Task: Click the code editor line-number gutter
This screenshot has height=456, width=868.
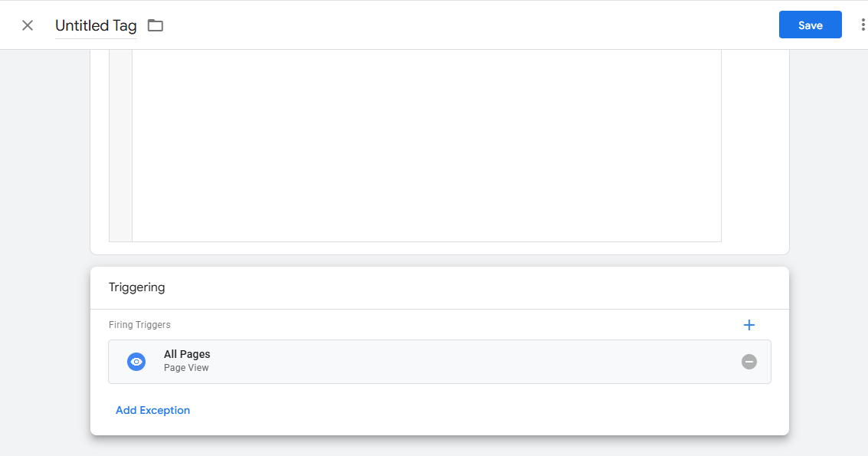Action: pos(121,146)
